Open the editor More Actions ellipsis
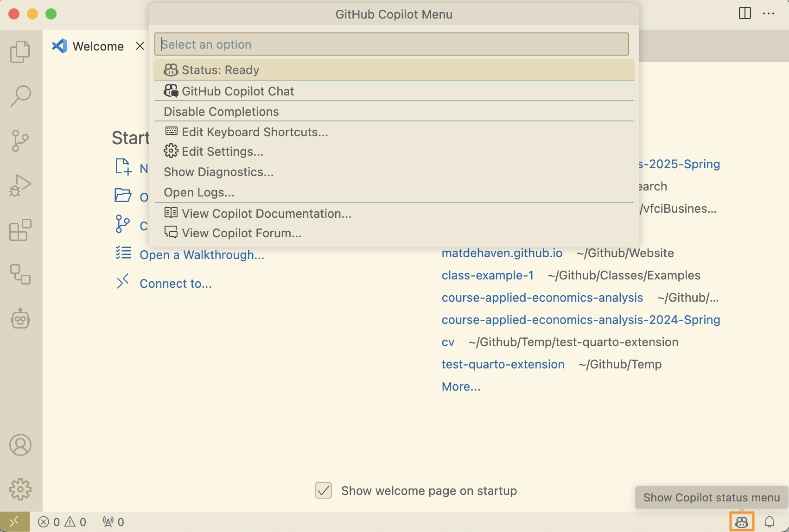789x532 pixels. [768, 14]
